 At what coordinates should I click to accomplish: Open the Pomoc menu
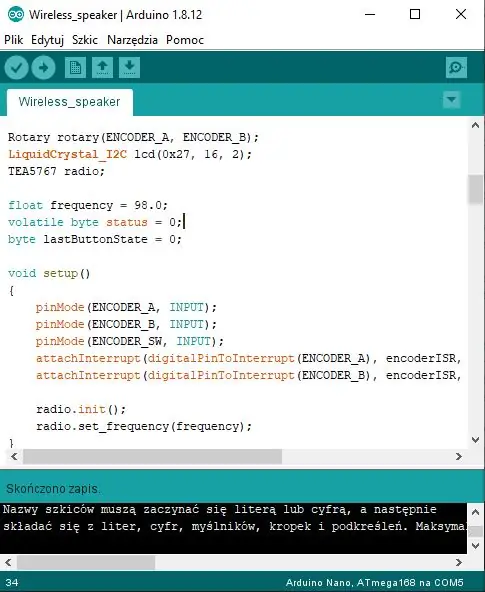pos(185,40)
